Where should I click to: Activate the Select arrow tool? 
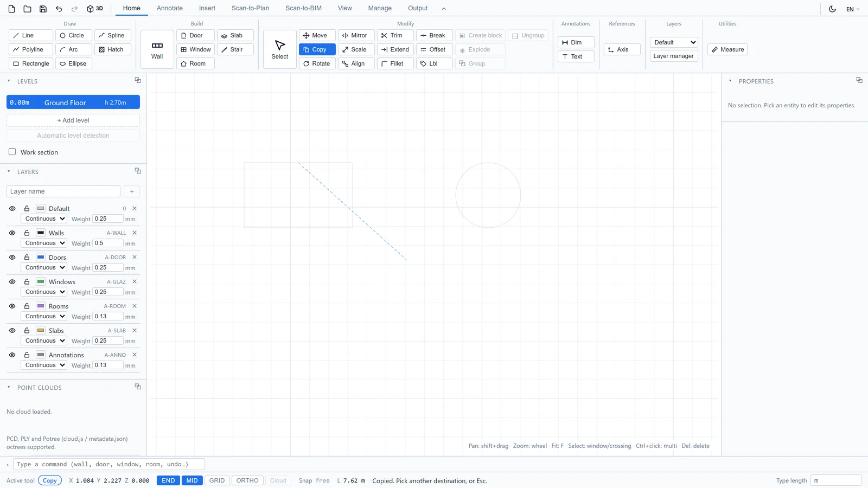[280, 49]
